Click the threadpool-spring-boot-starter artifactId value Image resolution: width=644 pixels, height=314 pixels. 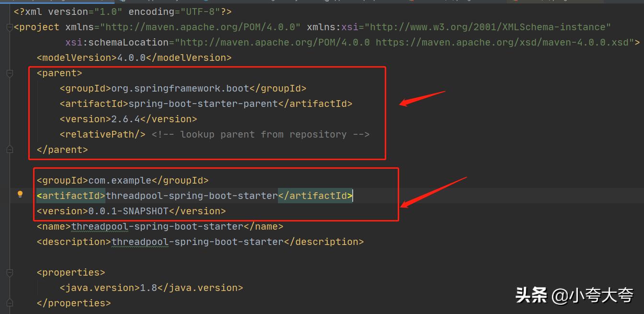click(x=192, y=196)
